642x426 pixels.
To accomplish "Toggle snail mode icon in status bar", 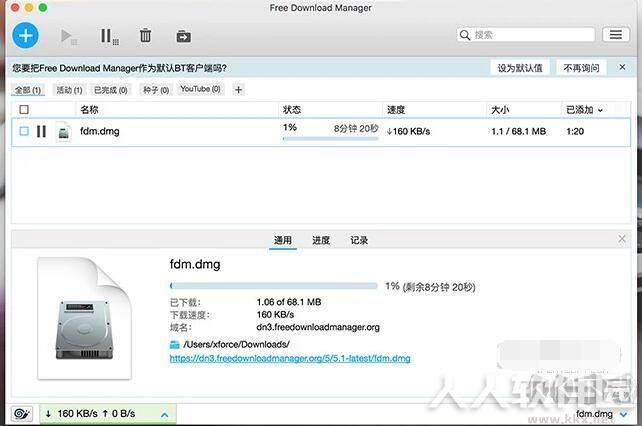I will coord(22,414).
